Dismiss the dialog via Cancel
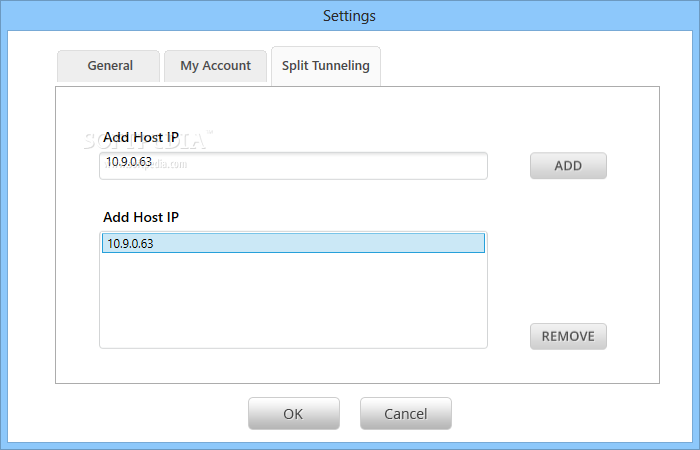The width and height of the screenshot is (700, 450). pyautogui.click(x=405, y=414)
